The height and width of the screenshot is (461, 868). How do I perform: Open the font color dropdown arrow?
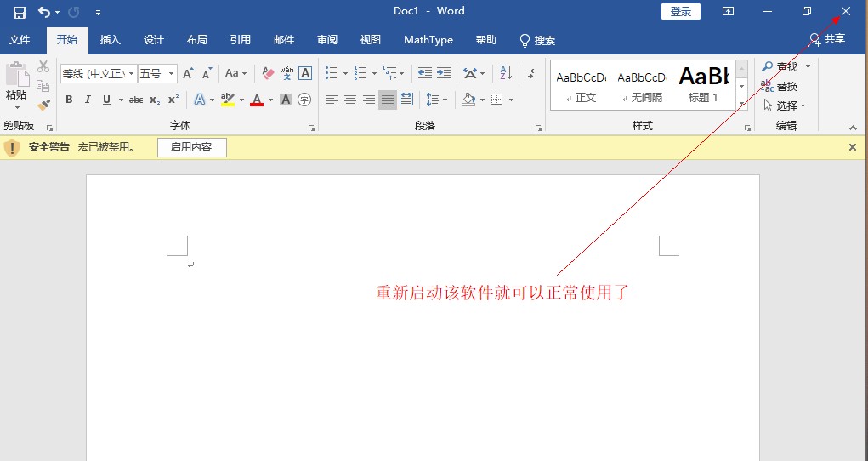point(270,100)
